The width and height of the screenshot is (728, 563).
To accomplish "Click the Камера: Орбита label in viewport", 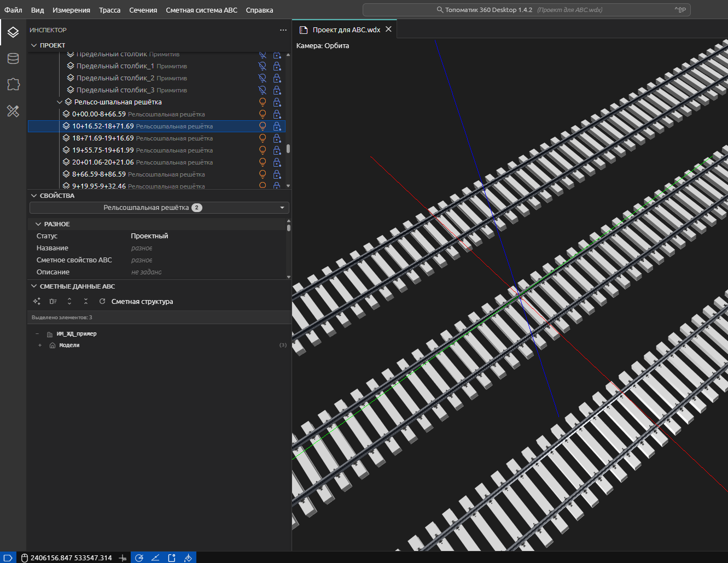I will 323,46.
